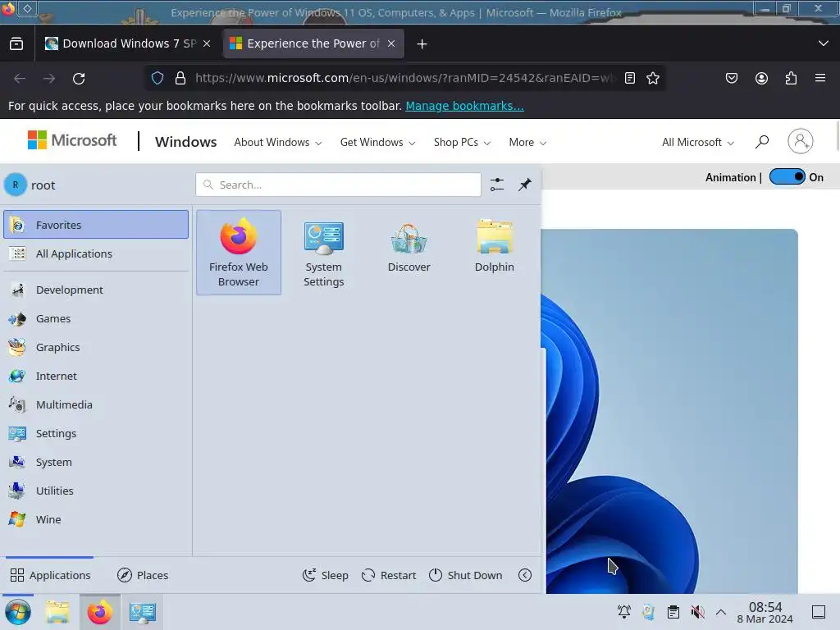Go back to previous page
This screenshot has height=630, width=840.
(20, 78)
